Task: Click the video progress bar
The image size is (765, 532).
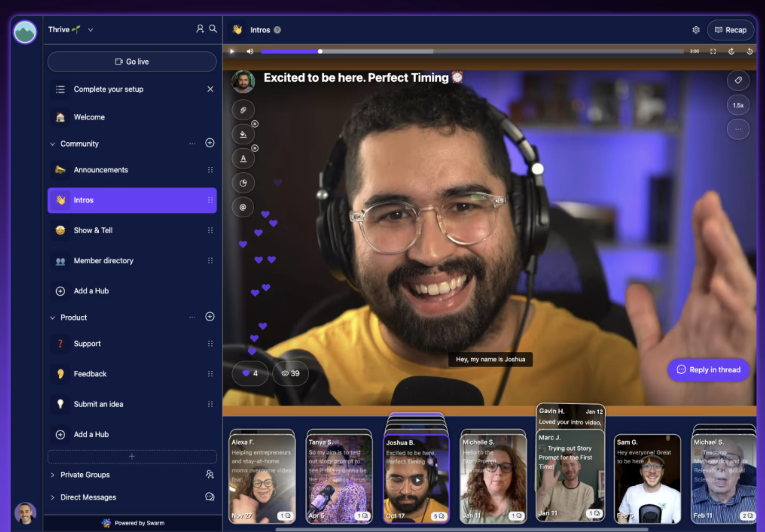Action: [x=472, y=51]
